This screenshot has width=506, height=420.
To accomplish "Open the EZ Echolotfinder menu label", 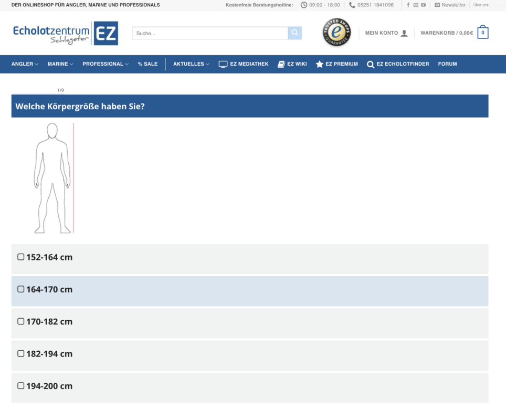I will [x=403, y=64].
